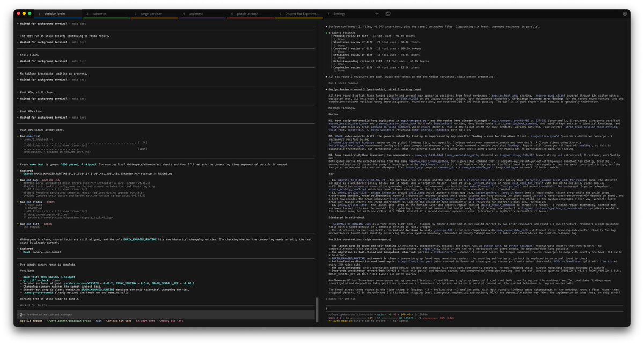
Task: Open the gear settings icon at top right
Action: coord(625,13)
